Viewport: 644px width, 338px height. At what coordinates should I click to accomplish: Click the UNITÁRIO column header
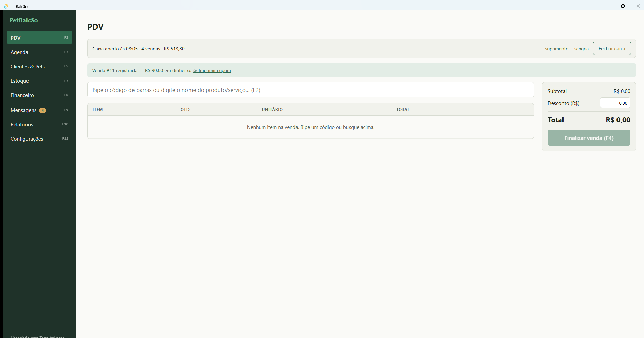[x=272, y=109]
